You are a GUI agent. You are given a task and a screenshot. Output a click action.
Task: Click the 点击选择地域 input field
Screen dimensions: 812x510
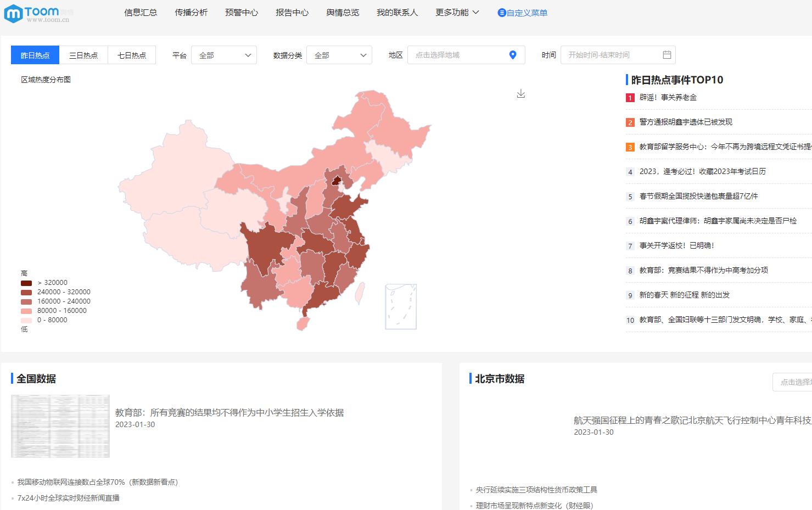[x=461, y=54]
